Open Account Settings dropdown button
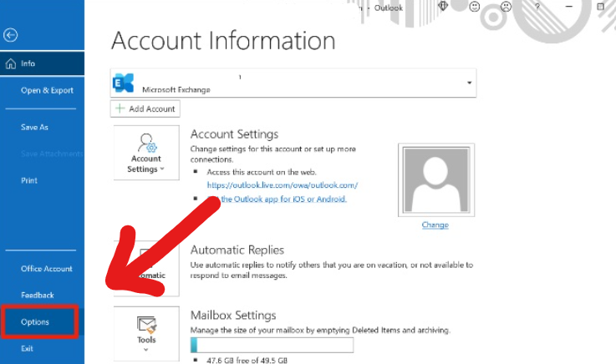 [146, 153]
